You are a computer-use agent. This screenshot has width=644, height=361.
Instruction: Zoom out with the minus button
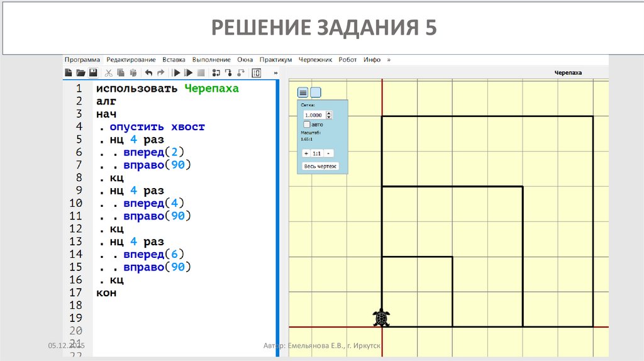(x=328, y=153)
